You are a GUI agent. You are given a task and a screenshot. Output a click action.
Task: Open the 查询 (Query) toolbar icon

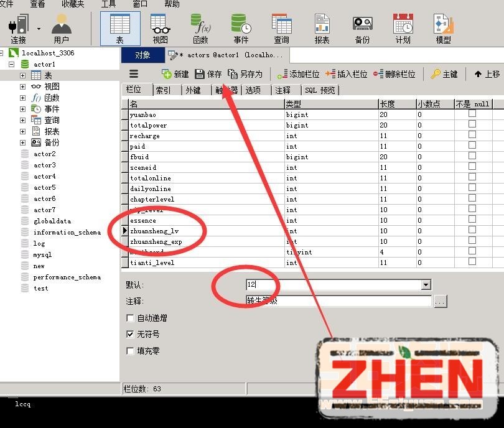[x=281, y=28]
